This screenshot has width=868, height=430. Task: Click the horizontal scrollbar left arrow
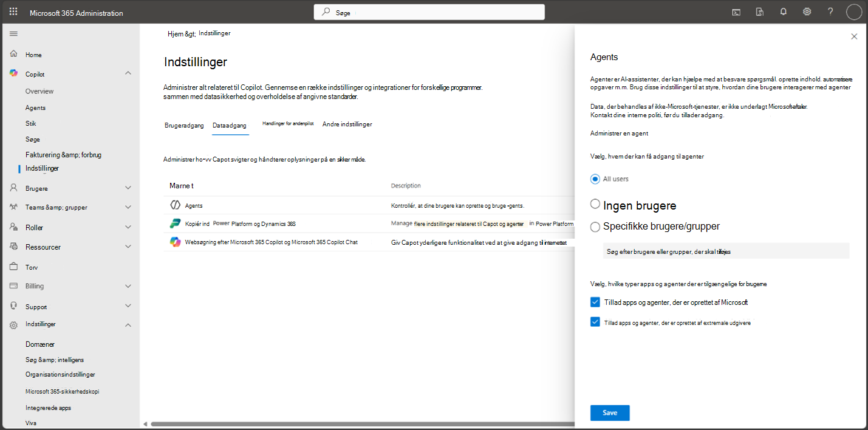point(145,424)
